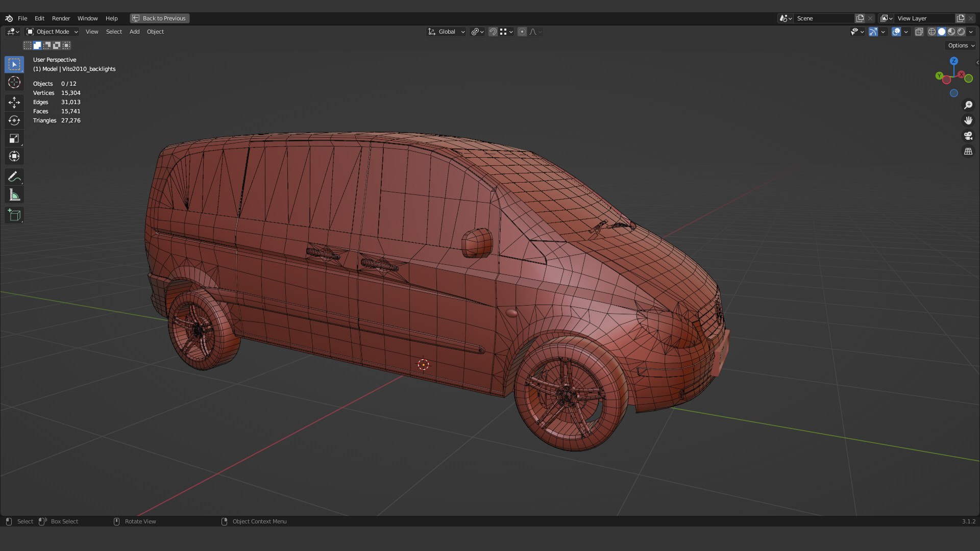Switch orthographic/perspective with grid icon
This screenshot has width=980, height=551.
point(968,152)
